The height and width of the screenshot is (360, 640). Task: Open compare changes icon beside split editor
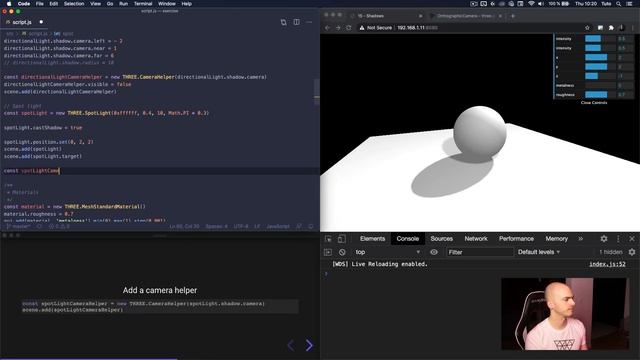click(283, 22)
